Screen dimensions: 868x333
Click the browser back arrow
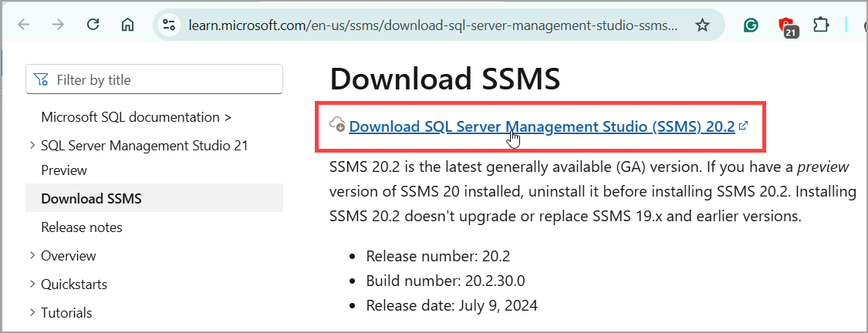(23, 25)
